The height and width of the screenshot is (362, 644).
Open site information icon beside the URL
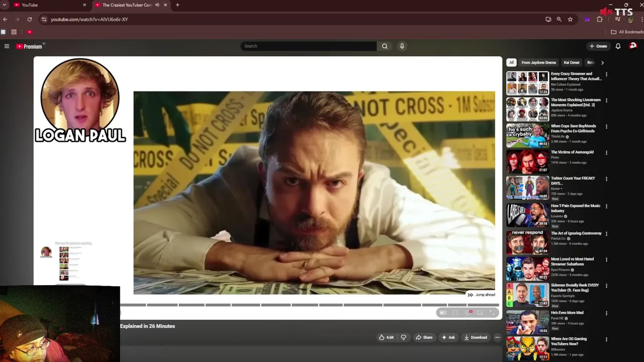(44, 19)
